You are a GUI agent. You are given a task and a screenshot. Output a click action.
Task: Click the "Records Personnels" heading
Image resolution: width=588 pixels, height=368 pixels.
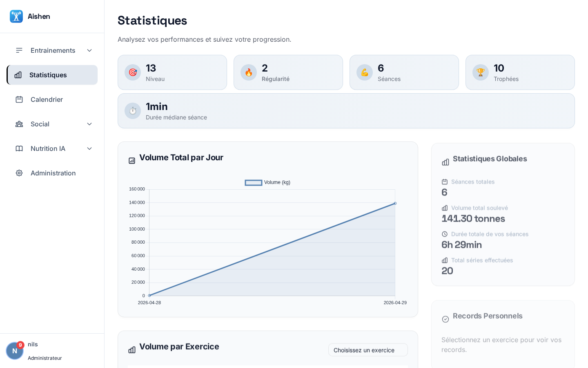click(x=488, y=316)
